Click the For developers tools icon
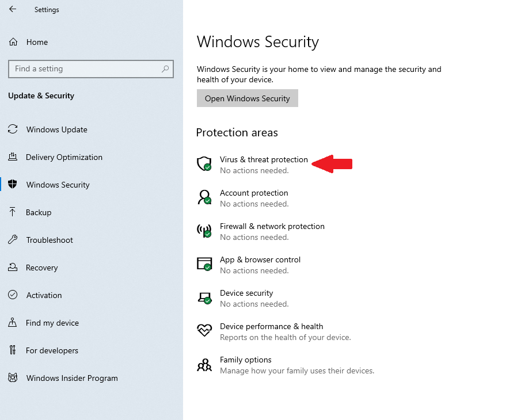 13,350
